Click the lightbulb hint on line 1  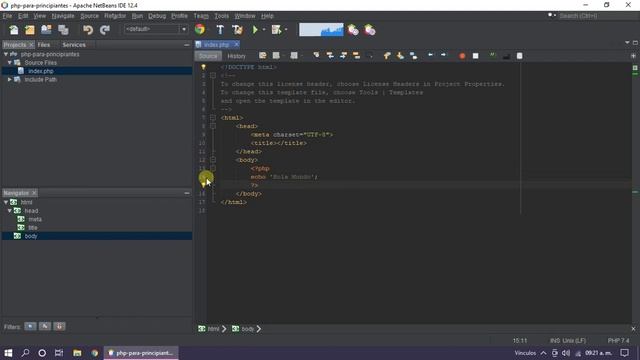tap(203, 67)
